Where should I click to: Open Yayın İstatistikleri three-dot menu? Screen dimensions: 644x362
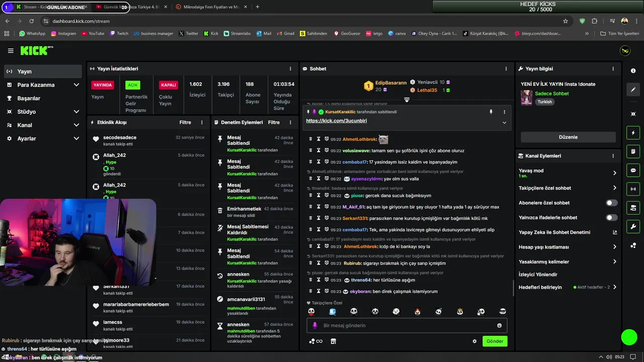(x=290, y=68)
